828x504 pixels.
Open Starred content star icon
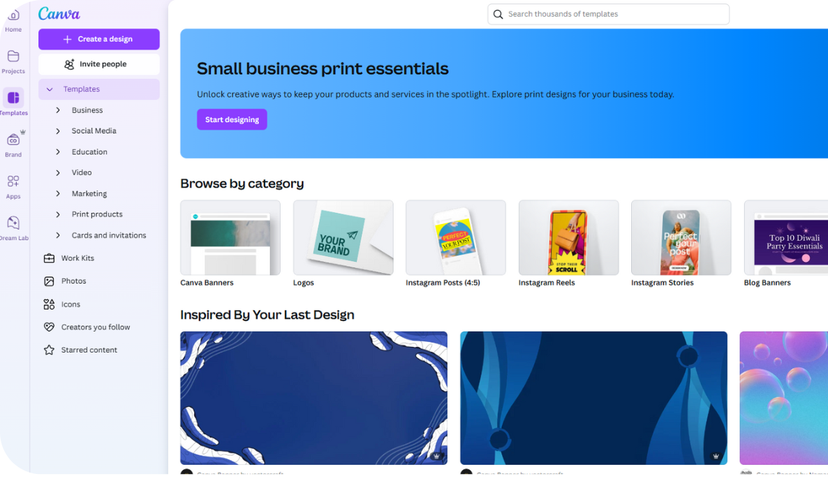(49, 350)
